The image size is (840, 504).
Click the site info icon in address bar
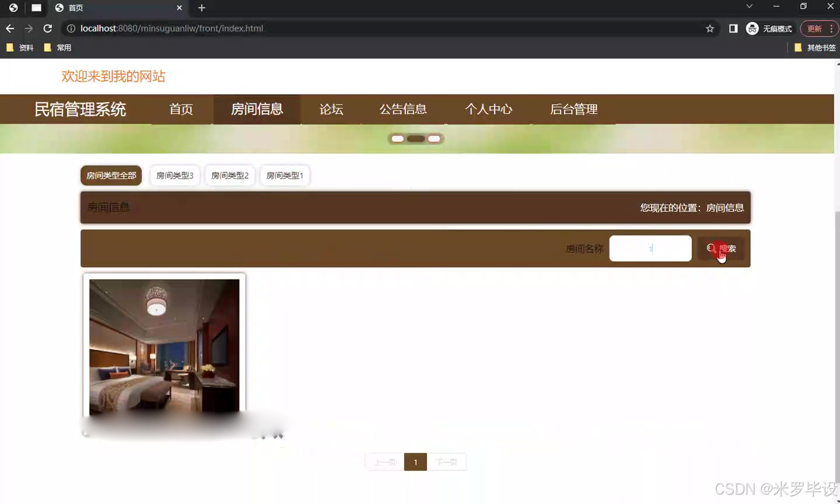click(x=71, y=28)
